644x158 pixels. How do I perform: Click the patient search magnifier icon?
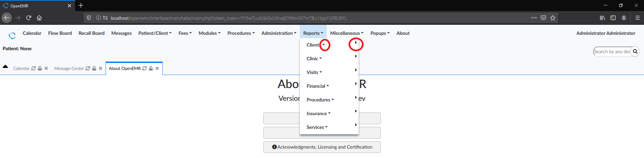[x=635, y=52]
